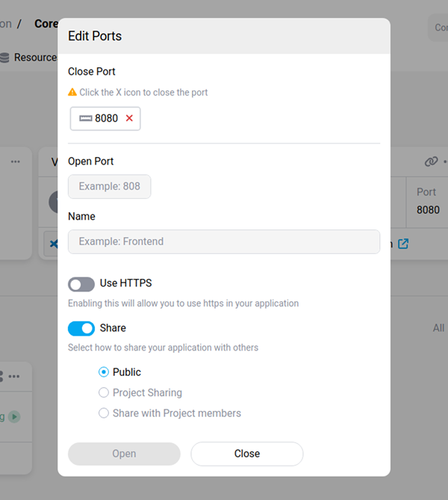Open the three-dots menu on lower-left card
This screenshot has height=500, width=448.
[x=14, y=376]
